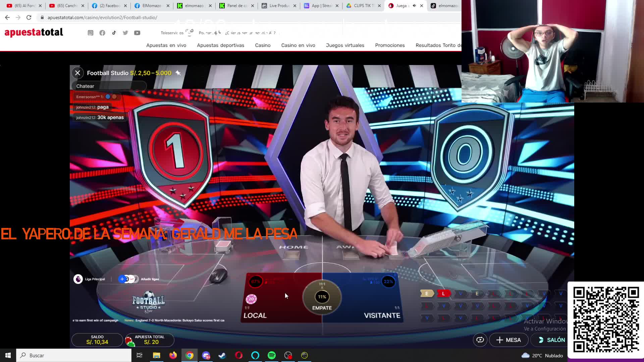Open apuestatotal YouTube channel icon
The height and width of the screenshot is (362, 644).
[137, 33]
